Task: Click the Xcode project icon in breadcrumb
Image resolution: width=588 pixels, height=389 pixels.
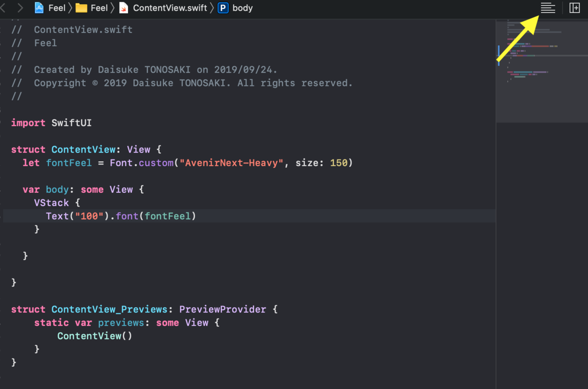Action: coord(39,8)
